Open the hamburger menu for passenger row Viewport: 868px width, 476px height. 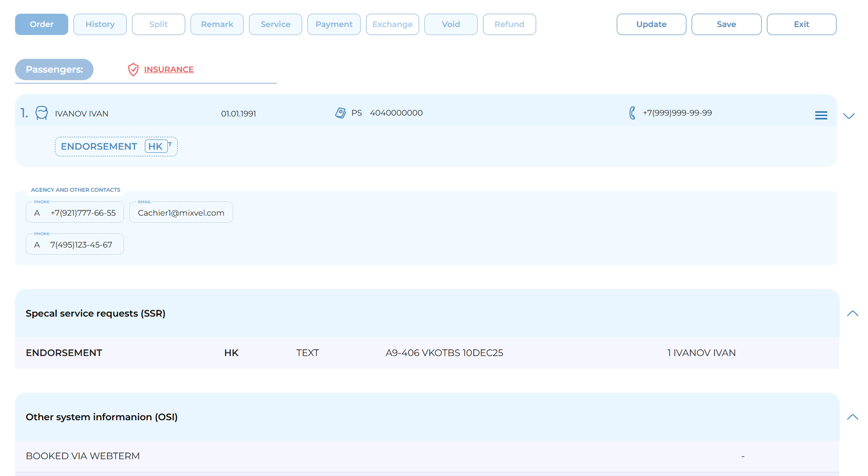[821, 116]
